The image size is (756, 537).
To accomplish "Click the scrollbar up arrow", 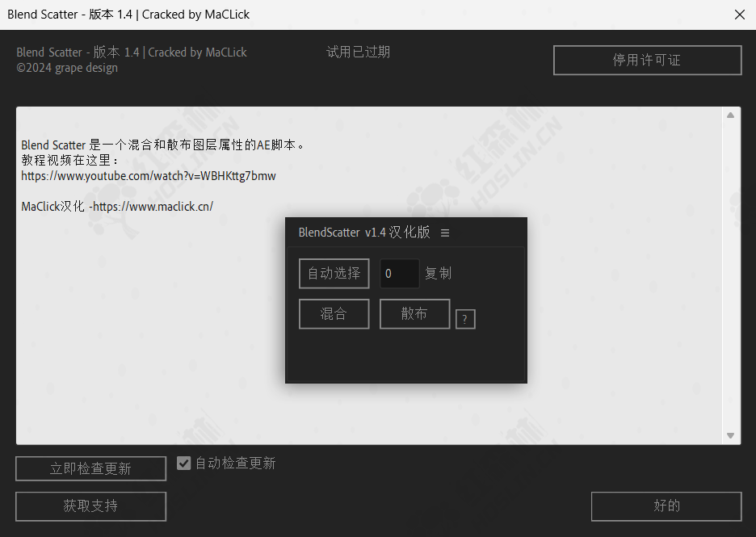I will [x=730, y=115].
